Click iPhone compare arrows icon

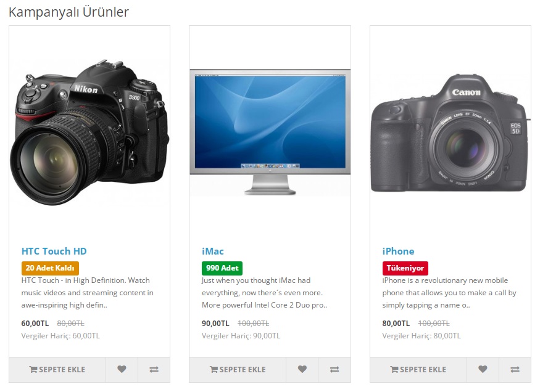tap(515, 369)
